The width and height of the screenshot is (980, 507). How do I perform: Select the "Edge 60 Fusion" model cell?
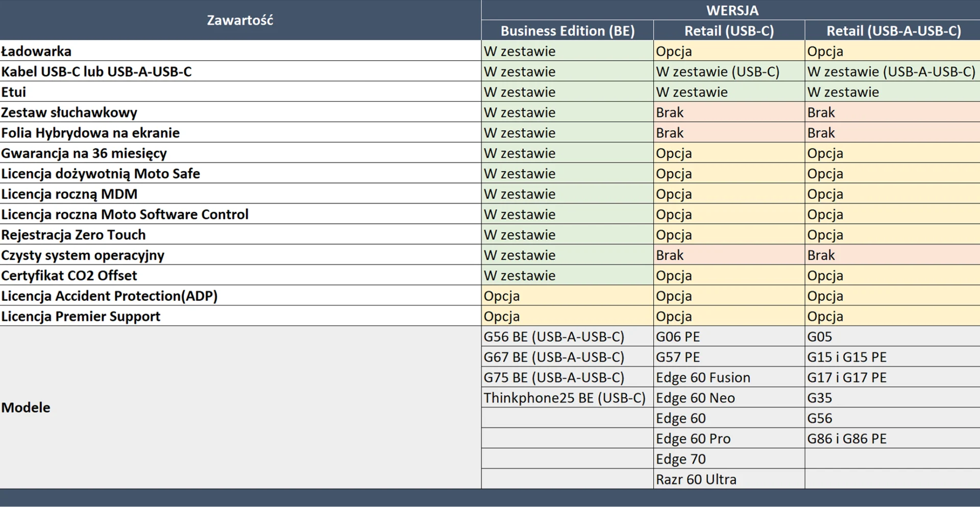coord(729,378)
